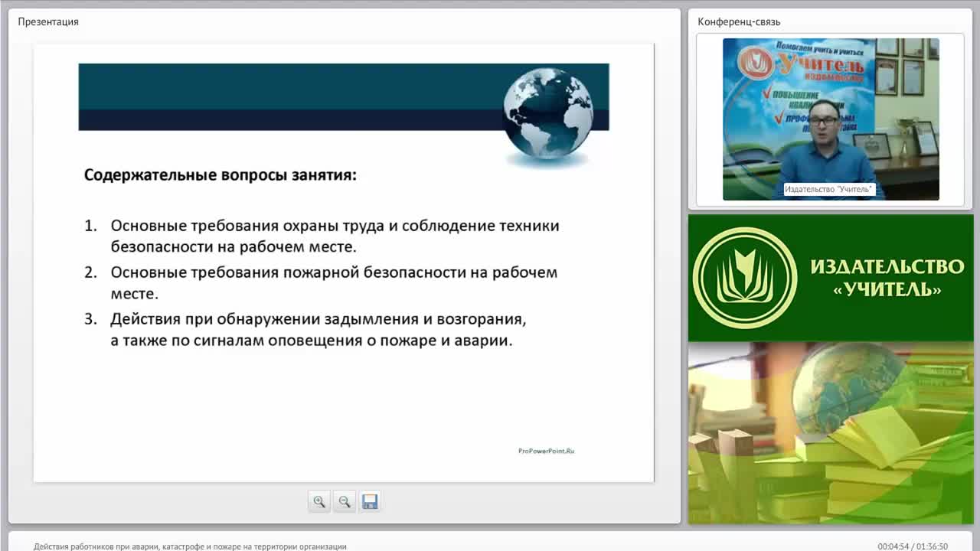The image size is (980, 551).
Task: Select item 3 about задымления и возгорания
Action: coord(305,329)
